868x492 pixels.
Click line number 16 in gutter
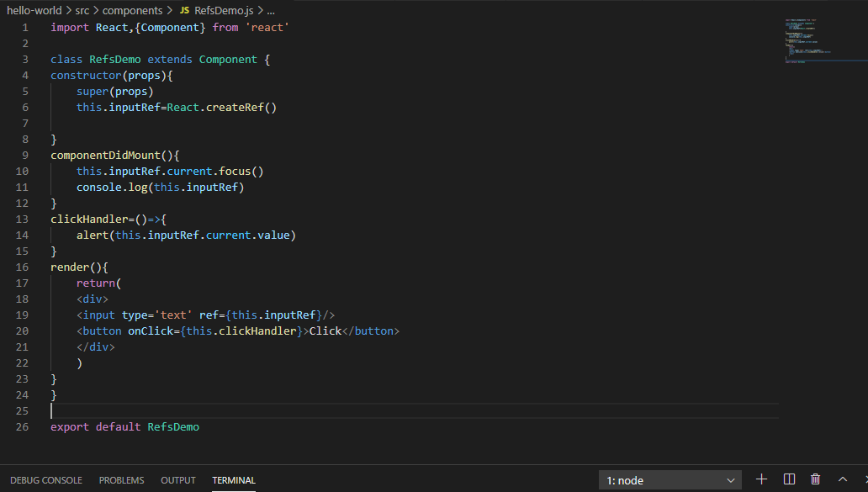(22, 267)
